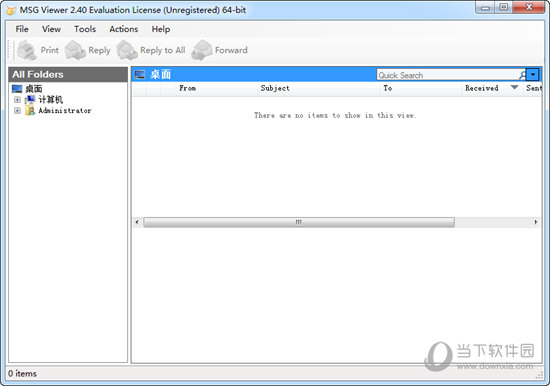The height and width of the screenshot is (386, 550).
Task: Click the left scroll arrow
Action: coord(137,222)
